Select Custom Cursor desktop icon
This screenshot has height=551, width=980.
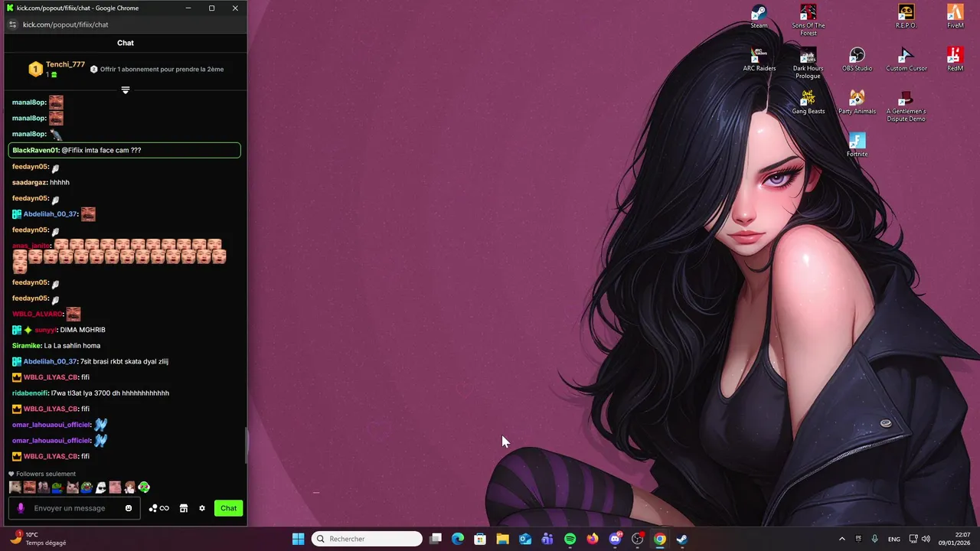click(906, 59)
